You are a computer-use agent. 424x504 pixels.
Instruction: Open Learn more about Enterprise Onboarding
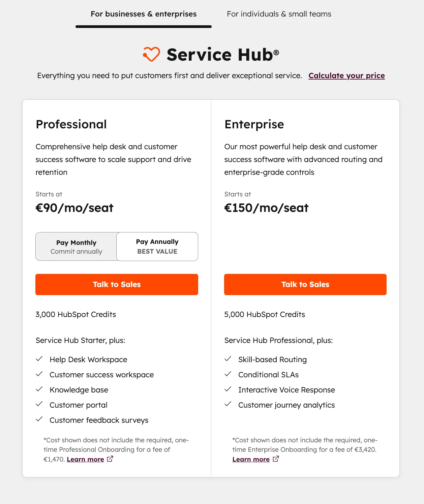coord(251,459)
